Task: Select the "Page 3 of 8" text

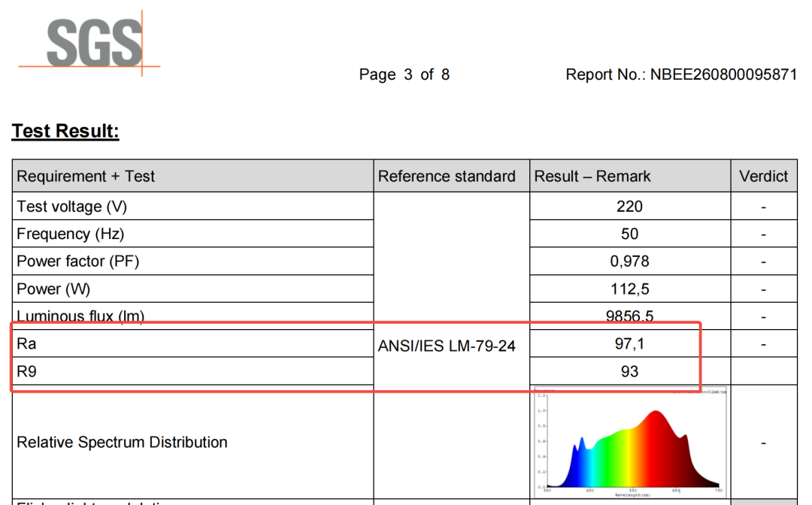Action: click(404, 74)
